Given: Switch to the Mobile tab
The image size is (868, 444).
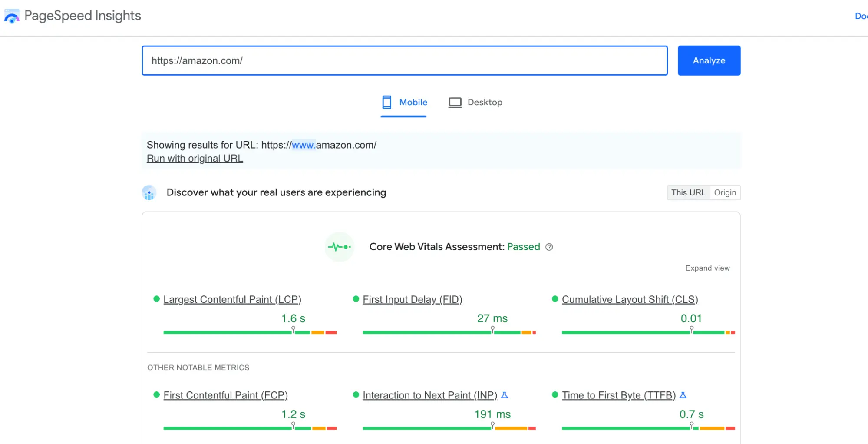Looking at the screenshot, I should coord(404,103).
